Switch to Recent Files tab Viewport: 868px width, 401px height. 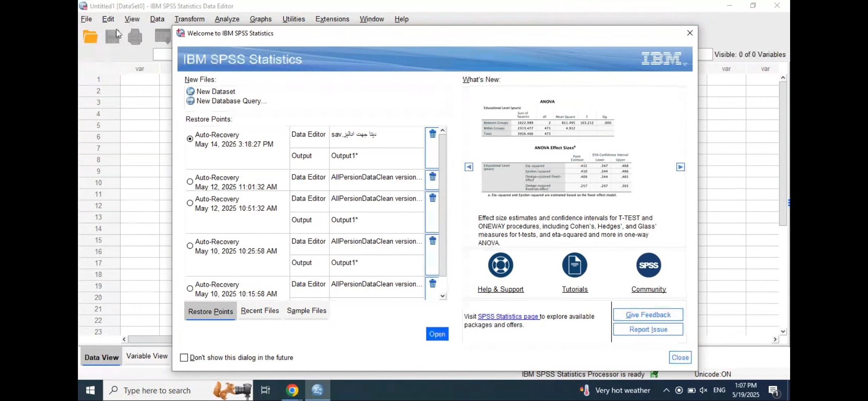[260, 311]
